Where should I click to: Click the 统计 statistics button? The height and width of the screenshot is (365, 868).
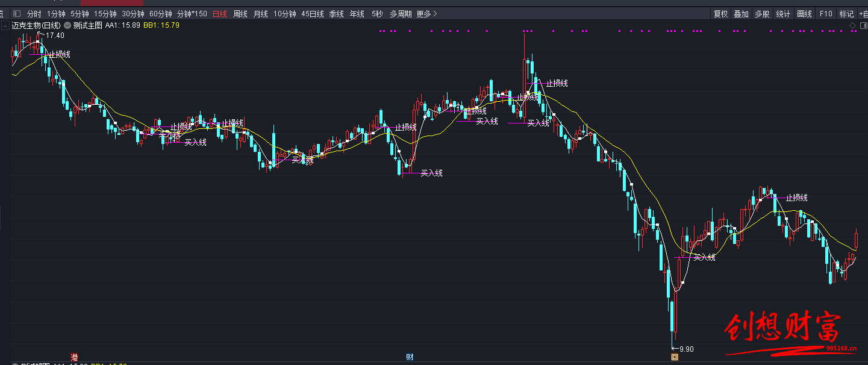tap(783, 14)
